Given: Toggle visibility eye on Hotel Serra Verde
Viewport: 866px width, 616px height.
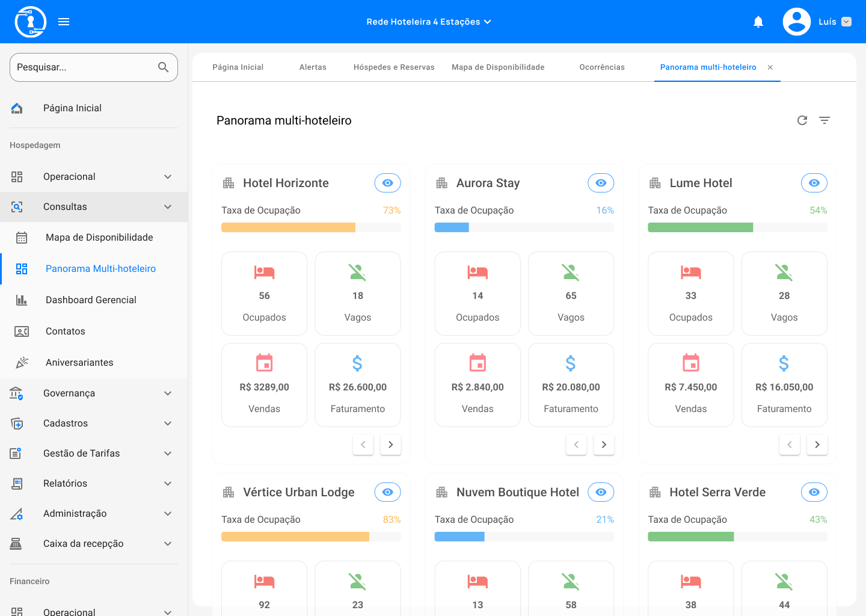Looking at the screenshot, I should click(814, 492).
